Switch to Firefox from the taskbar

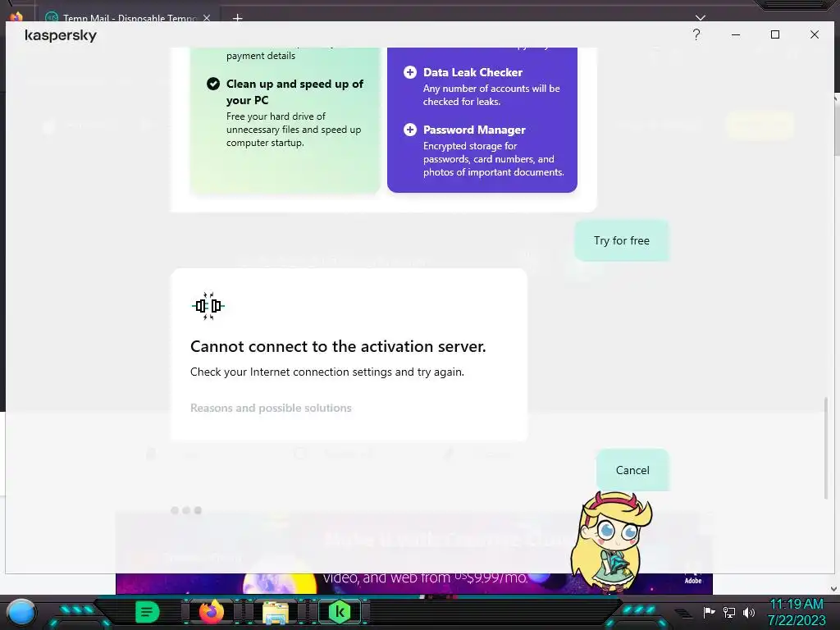point(211,611)
